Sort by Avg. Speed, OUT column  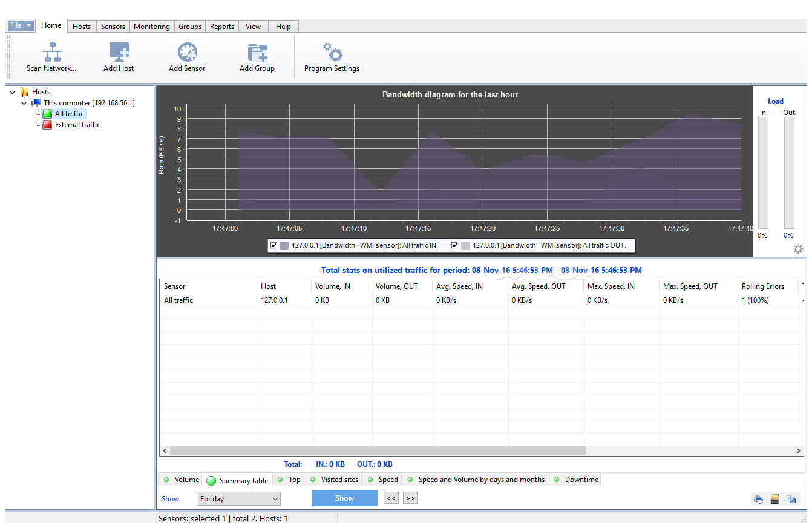[546, 286]
